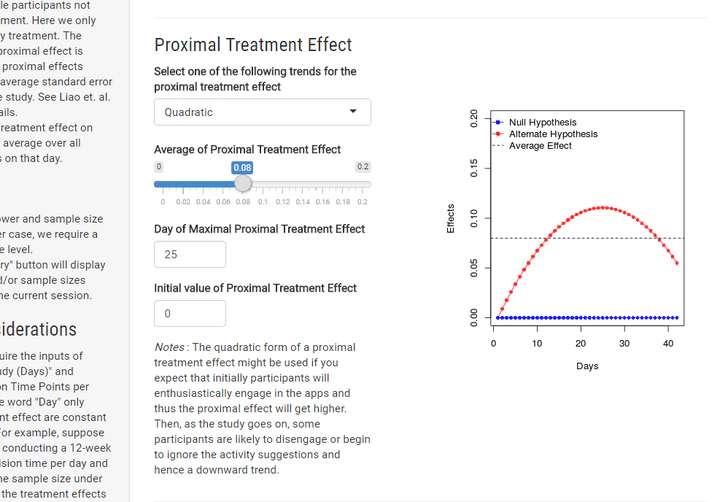Open the Quadratic trend dropdown
This screenshot has height=502, width=720.
click(x=262, y=112)
